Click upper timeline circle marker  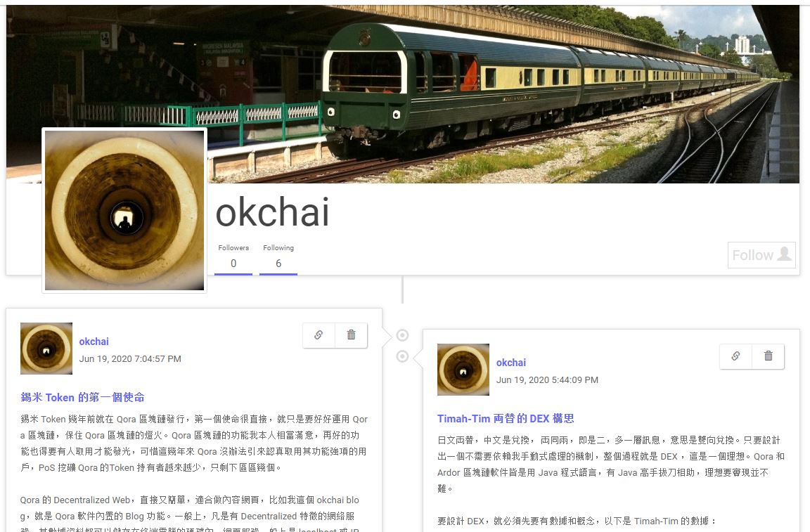402,335
